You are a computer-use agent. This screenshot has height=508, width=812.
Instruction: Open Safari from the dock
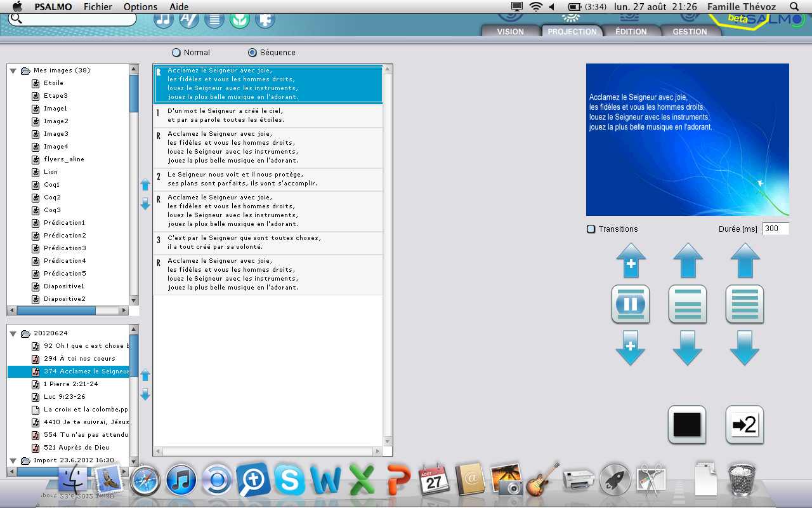tap(145, 480)
